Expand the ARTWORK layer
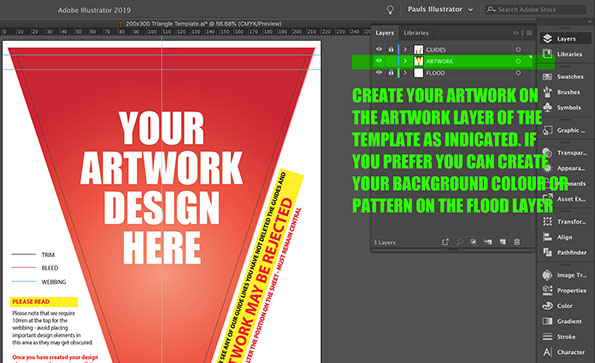The height and width of the screenshot is (363, 595). [x=405, y=61]
